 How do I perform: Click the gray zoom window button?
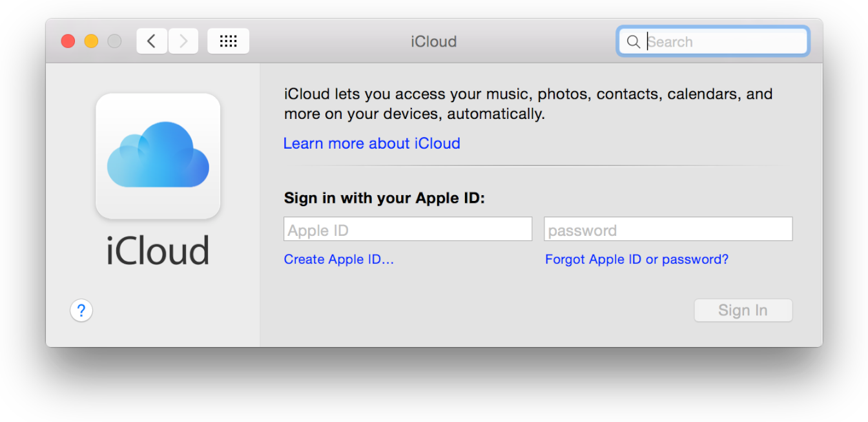tap(114, 41)
